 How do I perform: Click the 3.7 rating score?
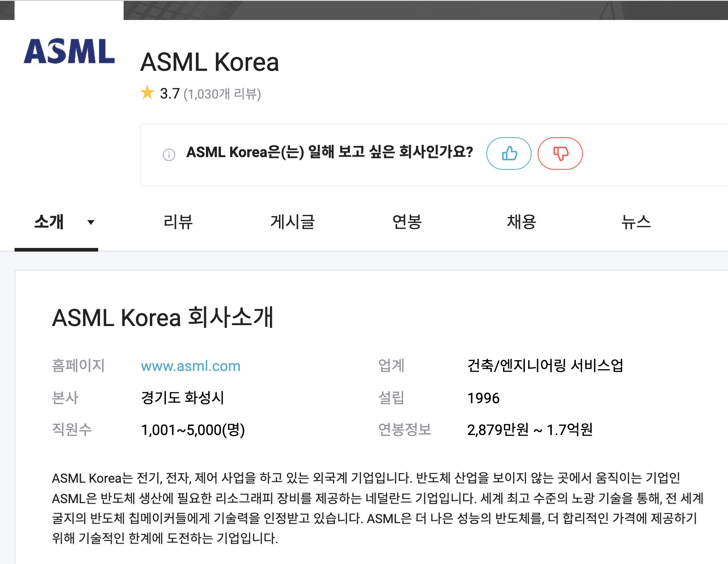point(170,94)
